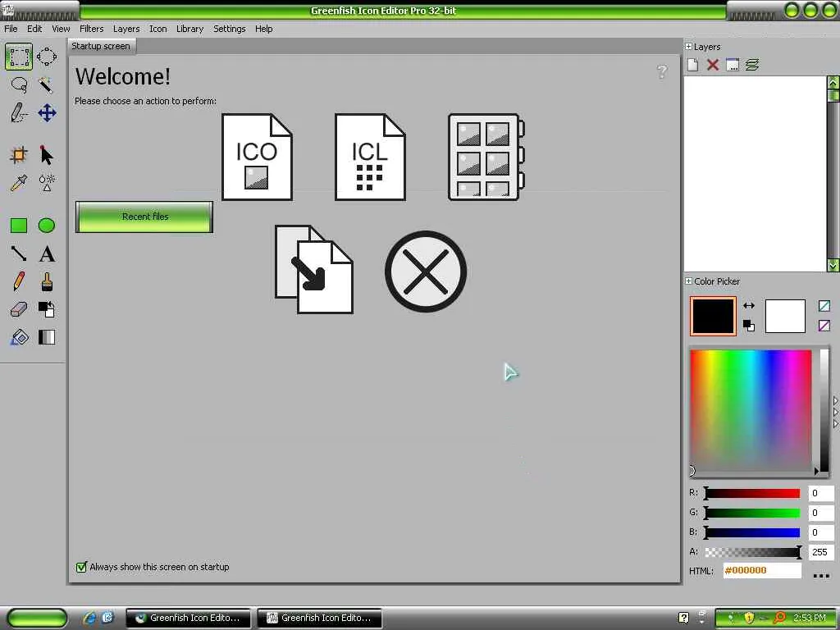Click the green G channel slider
Image resolution: width=840 pixels, height=630 pixels.
coord(753,514)
